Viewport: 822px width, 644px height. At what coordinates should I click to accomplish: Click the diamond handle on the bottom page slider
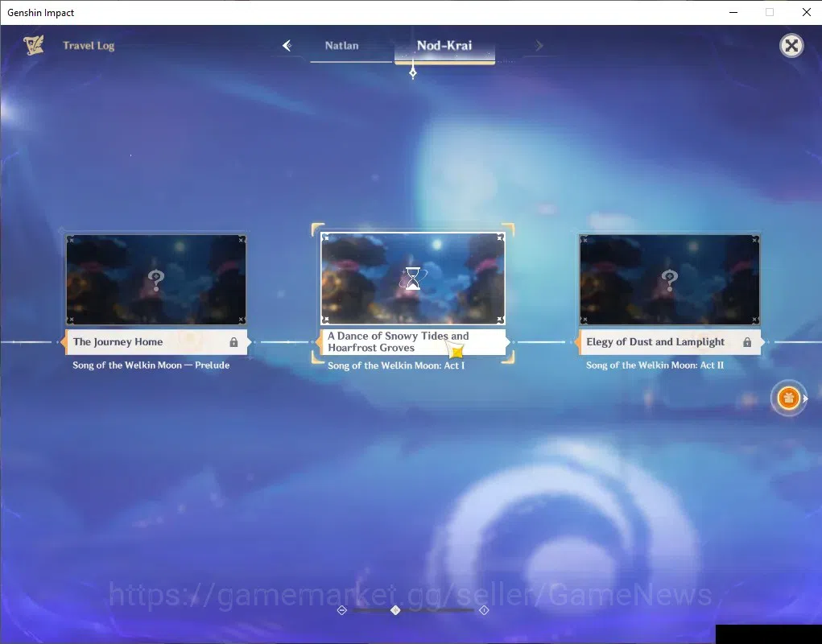click(396, 610)
